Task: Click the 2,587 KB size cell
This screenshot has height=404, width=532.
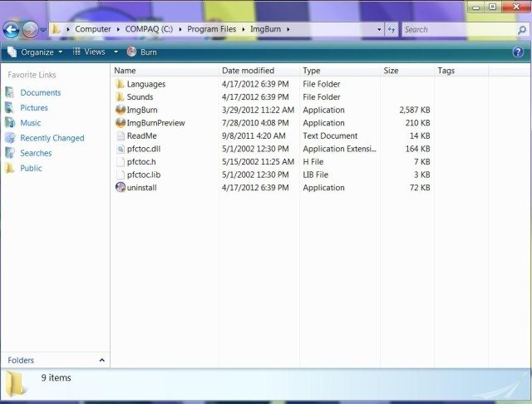Action: tap(415, 110)
